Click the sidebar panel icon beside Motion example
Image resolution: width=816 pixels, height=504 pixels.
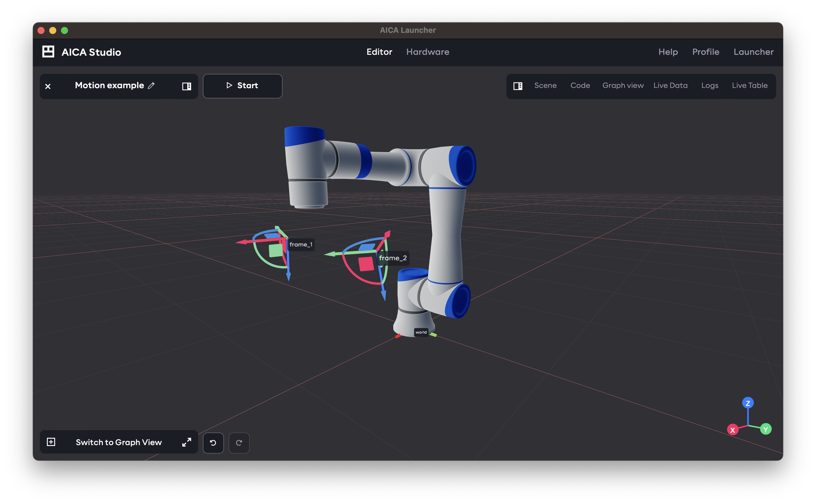click(187, 86)
